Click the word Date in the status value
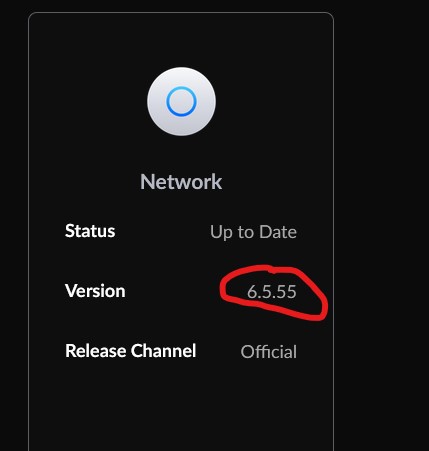Image resolution: width=429 pixels, height=451 pixels. pos(278,232)
